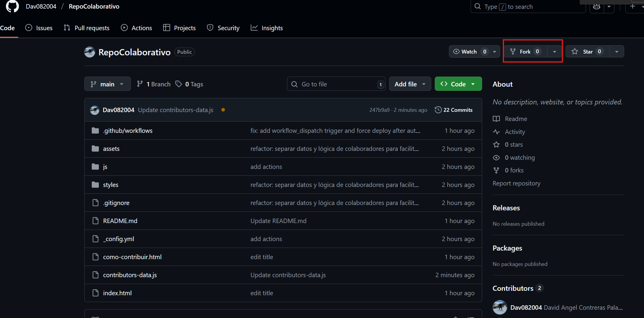Open the styles folder icon
644x318 pixels.
95,185
